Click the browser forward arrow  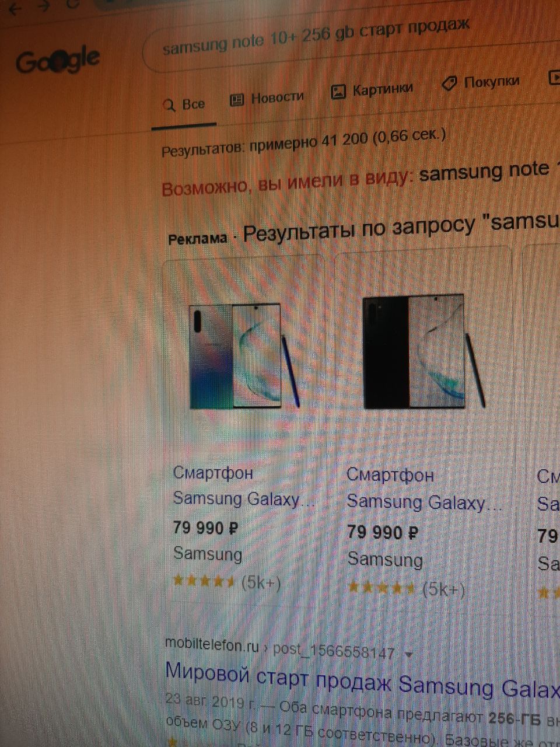[43, 6]
